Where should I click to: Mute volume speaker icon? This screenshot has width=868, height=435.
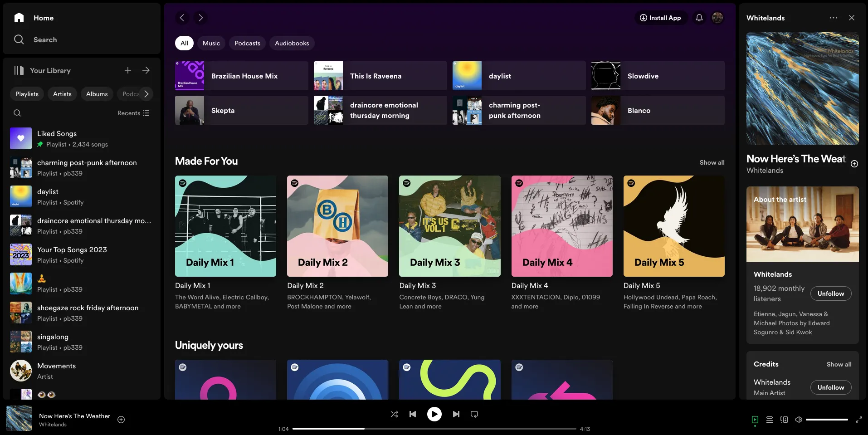pos(799,420)
